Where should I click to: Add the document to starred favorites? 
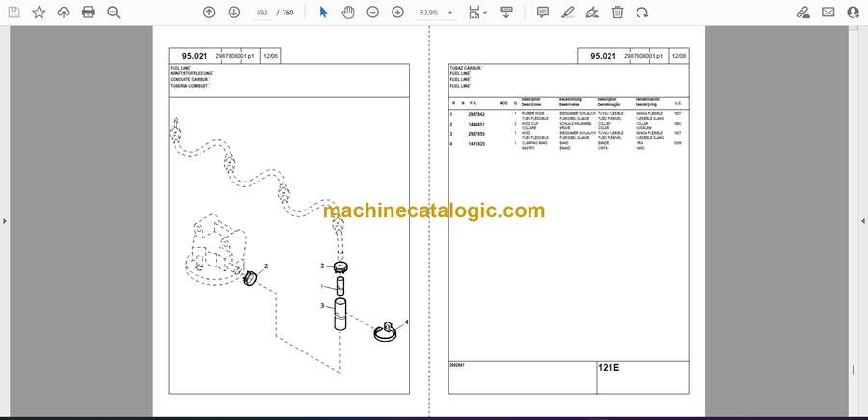(x=39, y=13)
